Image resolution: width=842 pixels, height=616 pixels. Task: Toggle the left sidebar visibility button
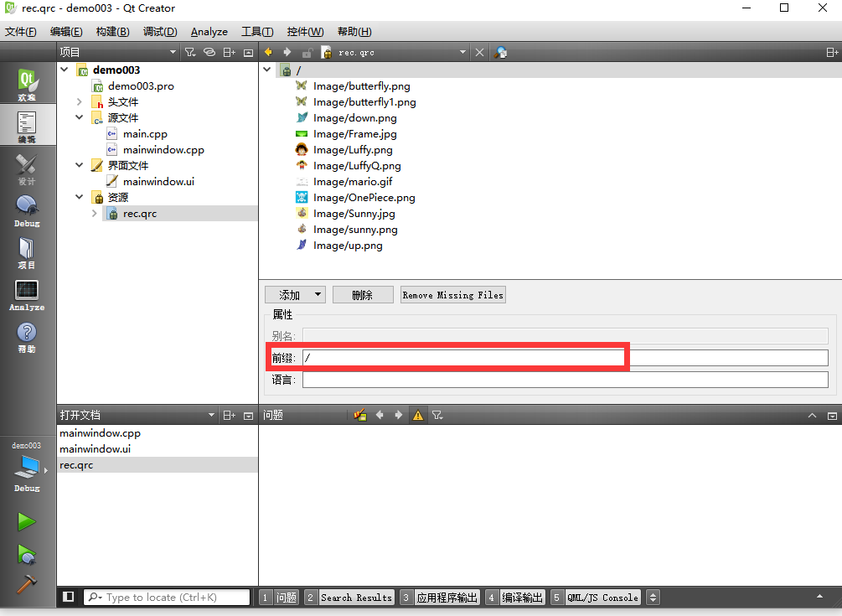(x=69, y=597)
